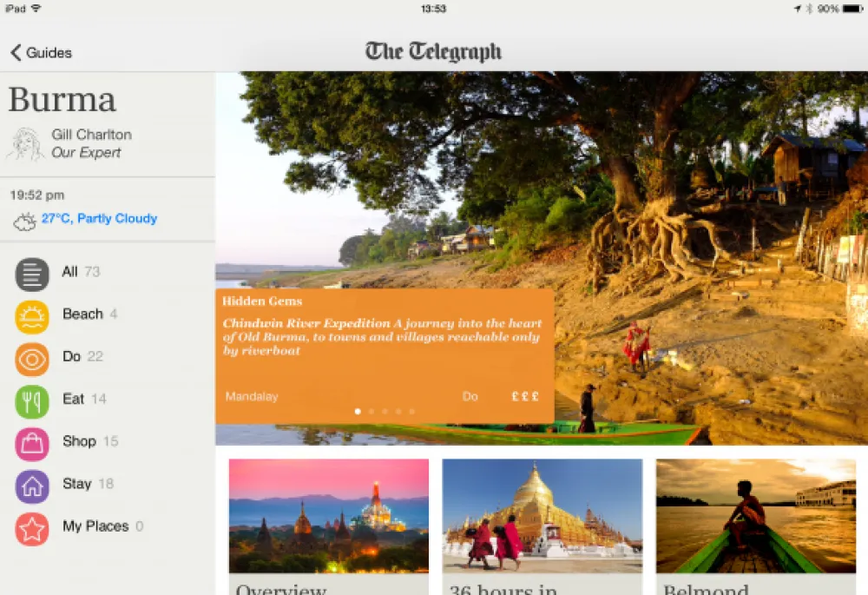Tap the Belmond caption text

click(706, 588)
